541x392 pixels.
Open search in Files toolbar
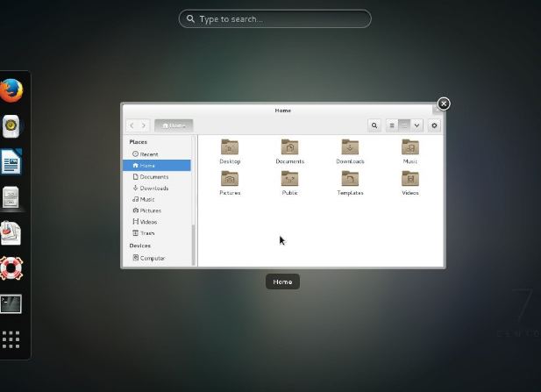(x=374, y=125)
